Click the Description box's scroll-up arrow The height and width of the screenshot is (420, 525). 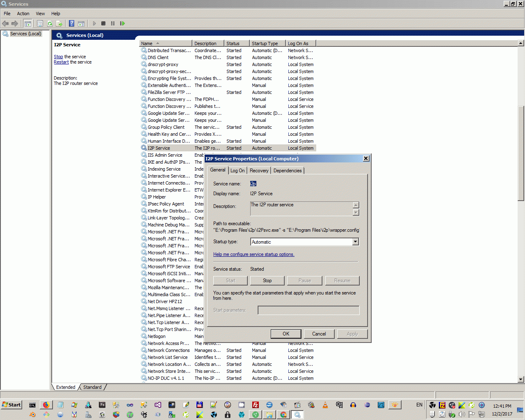pyautogui.click(x=356, y=205)
